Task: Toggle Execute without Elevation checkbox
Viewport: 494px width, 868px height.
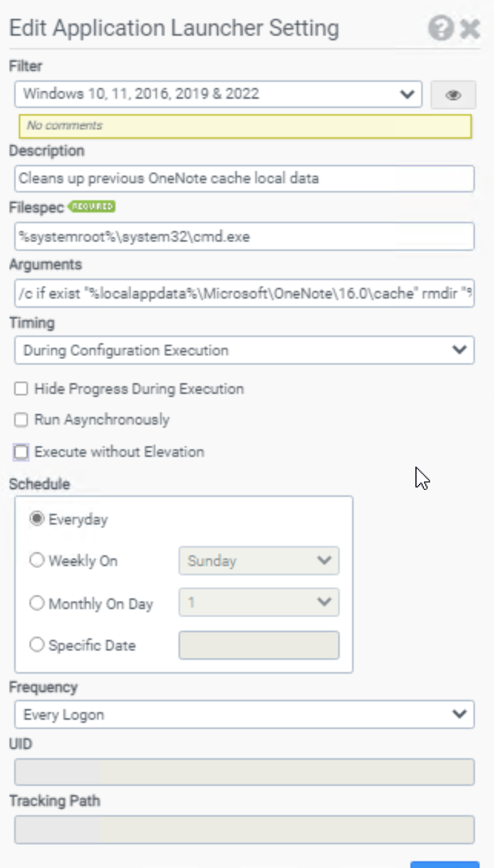Action: pos(22,452)
